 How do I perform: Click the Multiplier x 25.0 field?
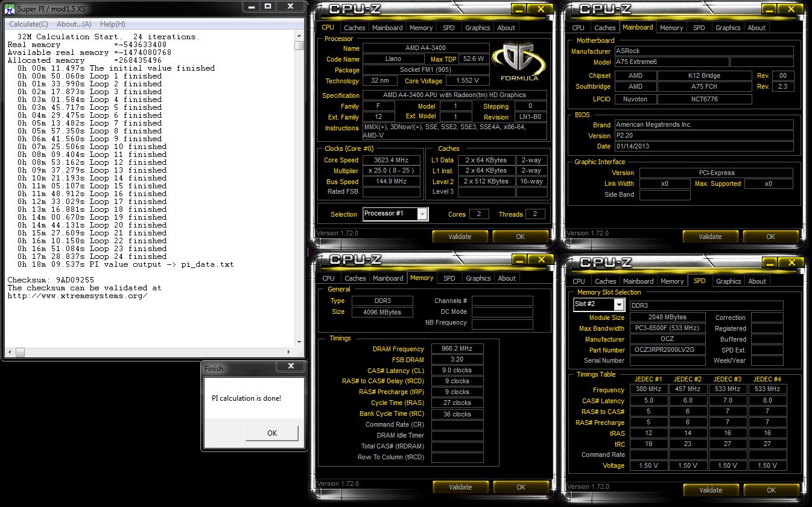point(392,171)
